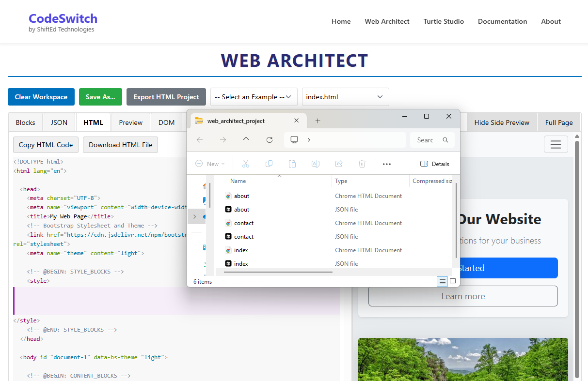The height and width of the screenshot is (381, 588).
Task: Close the web_architect_project Explorer tab
Action: (x=297, y=121)
